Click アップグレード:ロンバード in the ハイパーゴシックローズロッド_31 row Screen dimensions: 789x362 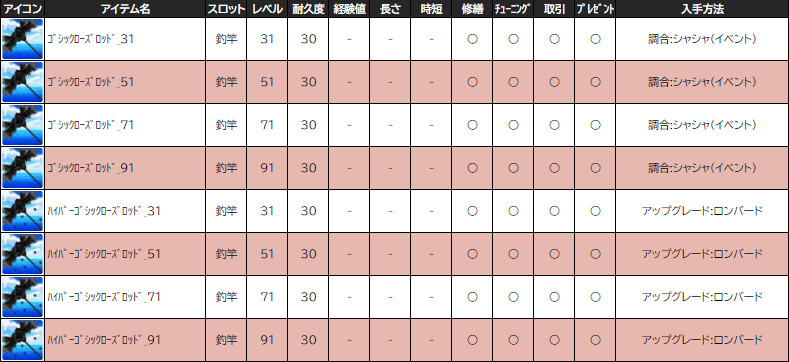tap(702, 211)
